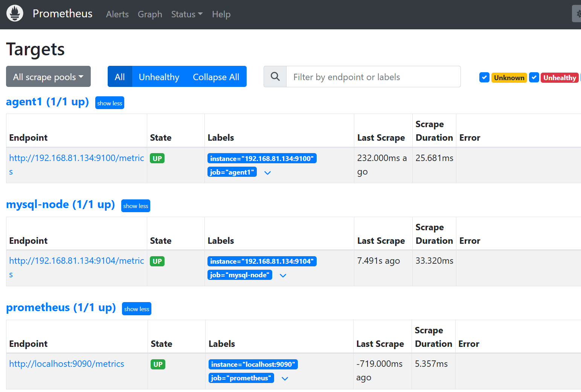Click the 7.491s ago last scrape value
The height and width of the screenshot is (392, 581).
(379, 261)
